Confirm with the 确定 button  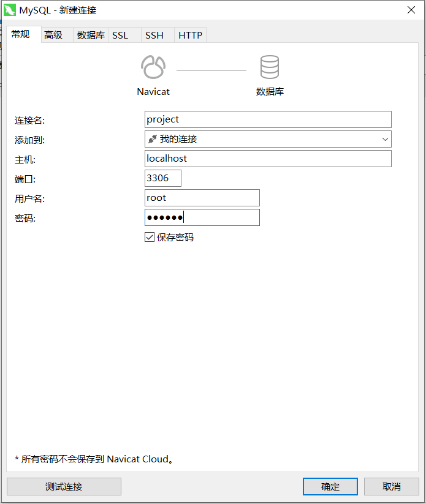tap(330, 486)
